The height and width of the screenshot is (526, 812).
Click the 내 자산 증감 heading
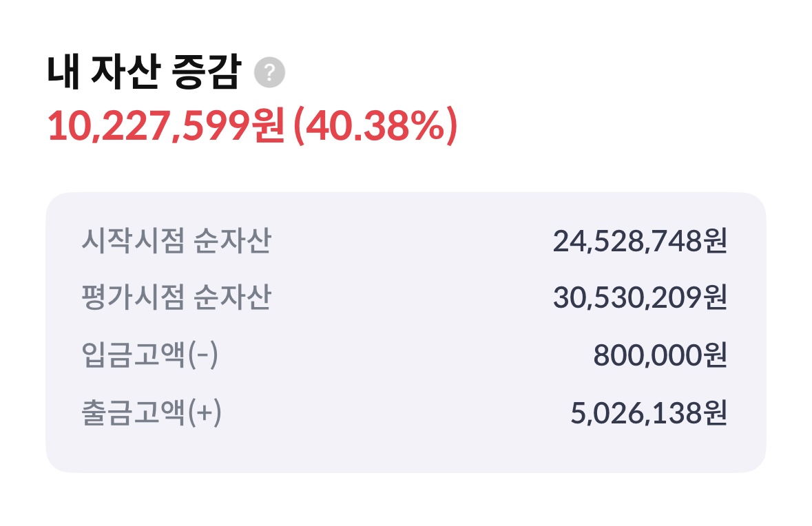pyautogui.click(x=143, y=73)
